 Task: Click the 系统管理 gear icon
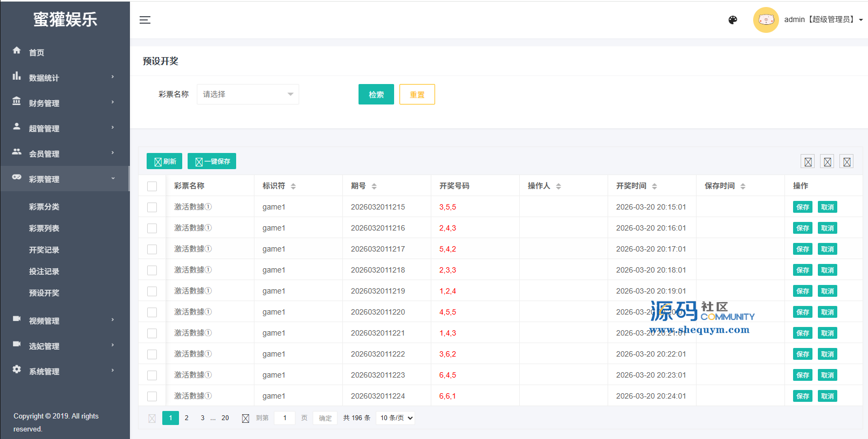17,370
